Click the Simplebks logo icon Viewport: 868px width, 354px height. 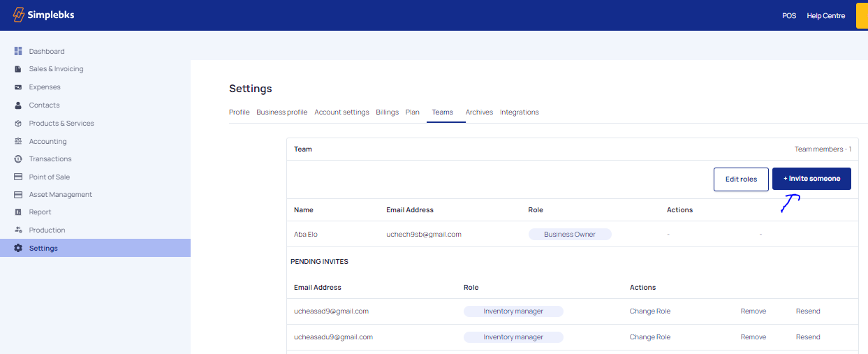[19, 15]
